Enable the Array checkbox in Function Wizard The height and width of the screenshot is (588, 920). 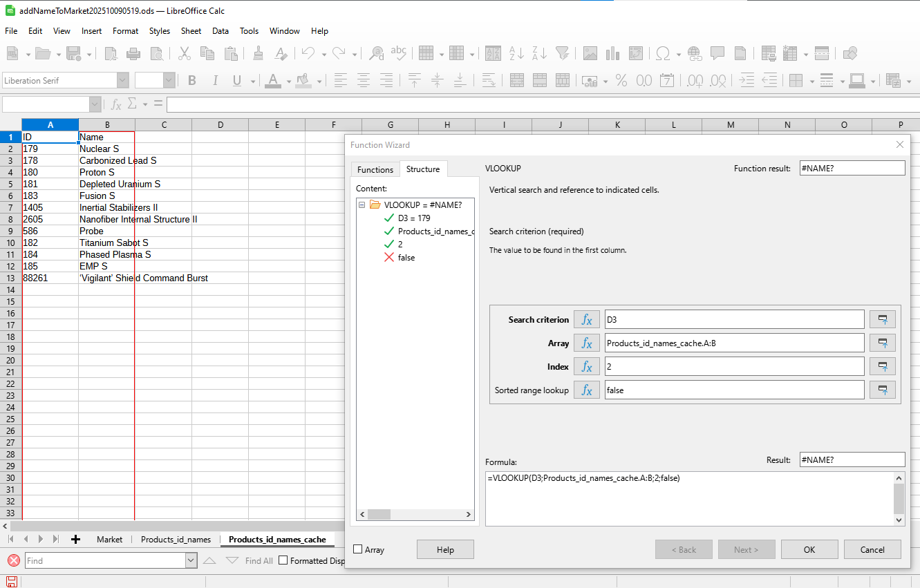[357, 550]
